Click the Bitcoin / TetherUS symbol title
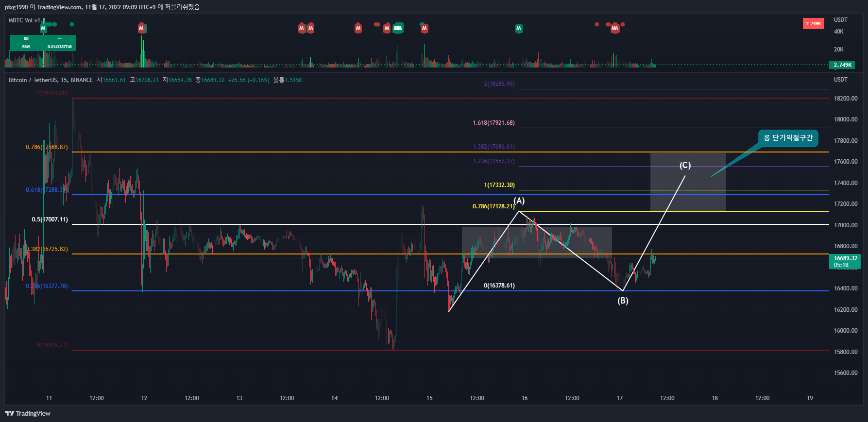Screen dimensions: 868x422 click(x=51, y=80)
